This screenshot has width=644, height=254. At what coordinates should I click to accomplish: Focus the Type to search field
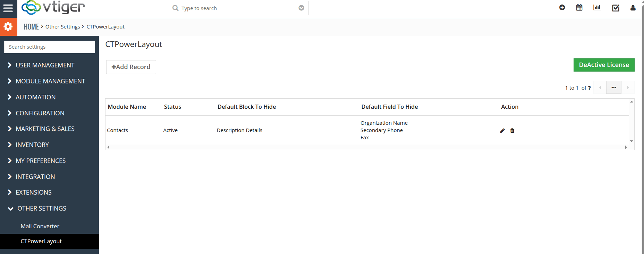coord(238,8)
